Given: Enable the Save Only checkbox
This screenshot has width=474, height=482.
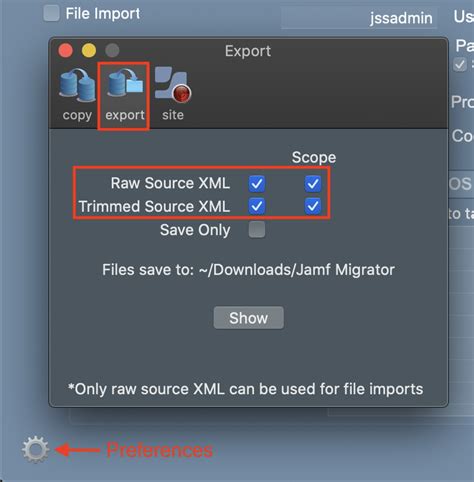Looking at the screenshot, I should (x=257, y=229).
